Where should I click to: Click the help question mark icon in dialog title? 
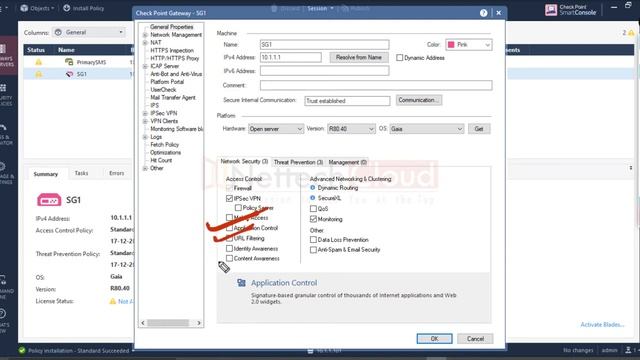[x=484, y=13]
